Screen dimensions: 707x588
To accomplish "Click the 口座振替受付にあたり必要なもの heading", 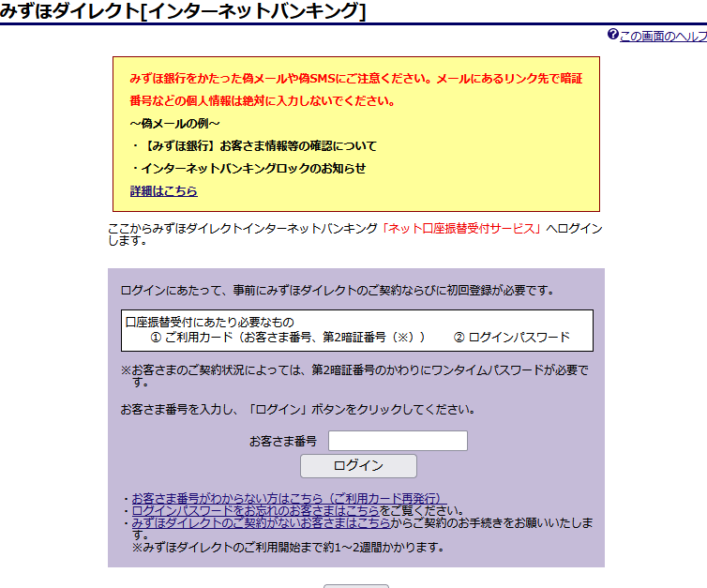I will point(210,323).
